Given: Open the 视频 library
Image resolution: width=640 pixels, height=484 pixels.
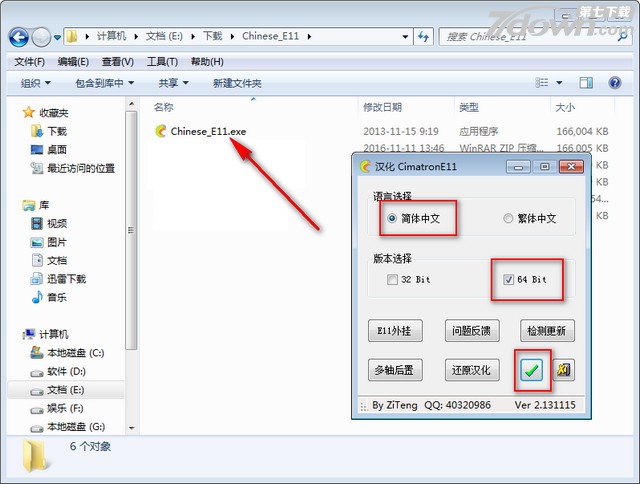Looking at the screenshot, I should tap(49, 224).
